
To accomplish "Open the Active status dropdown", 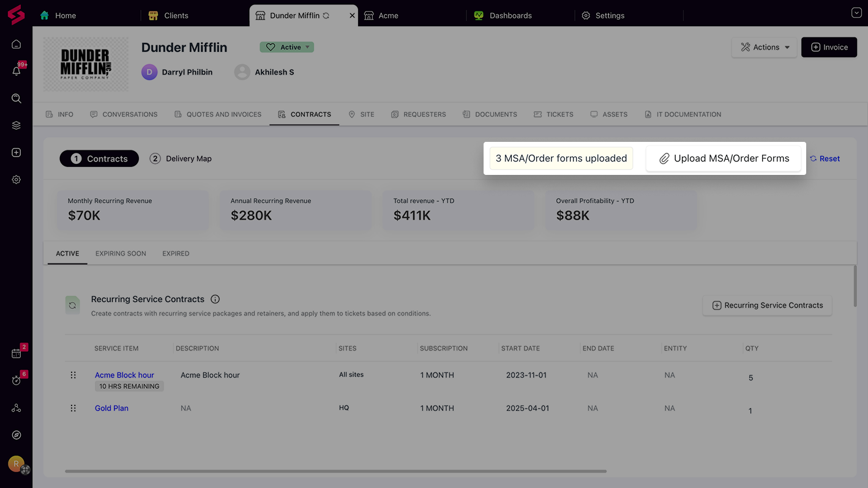I will click(286, 47).
